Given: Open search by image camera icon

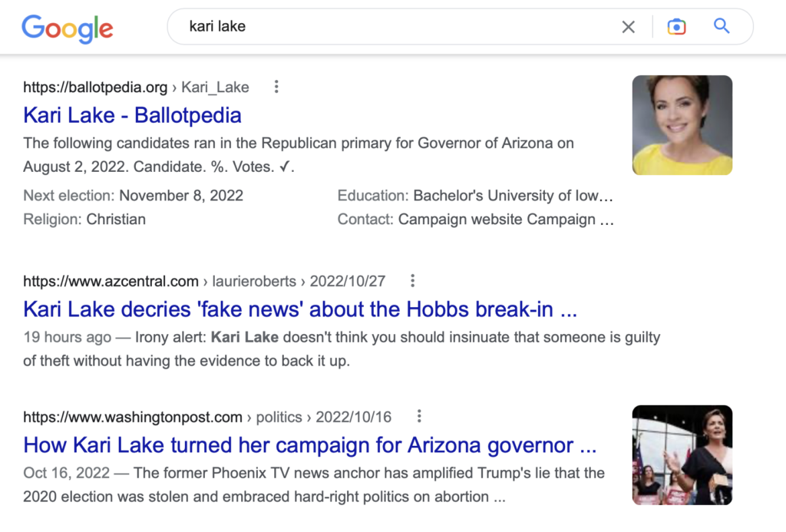Looking at the screenshot, I should pos(676,27).
